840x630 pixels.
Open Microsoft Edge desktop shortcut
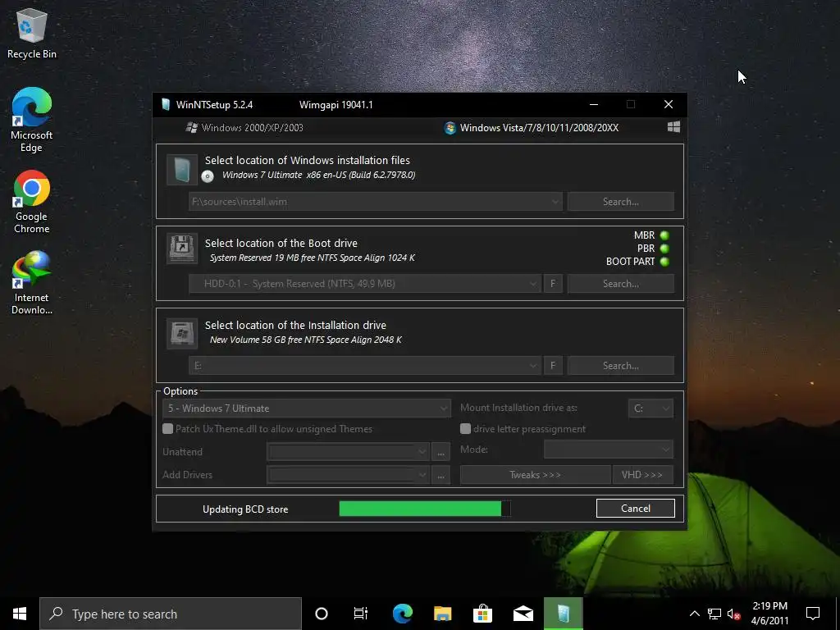32,120
